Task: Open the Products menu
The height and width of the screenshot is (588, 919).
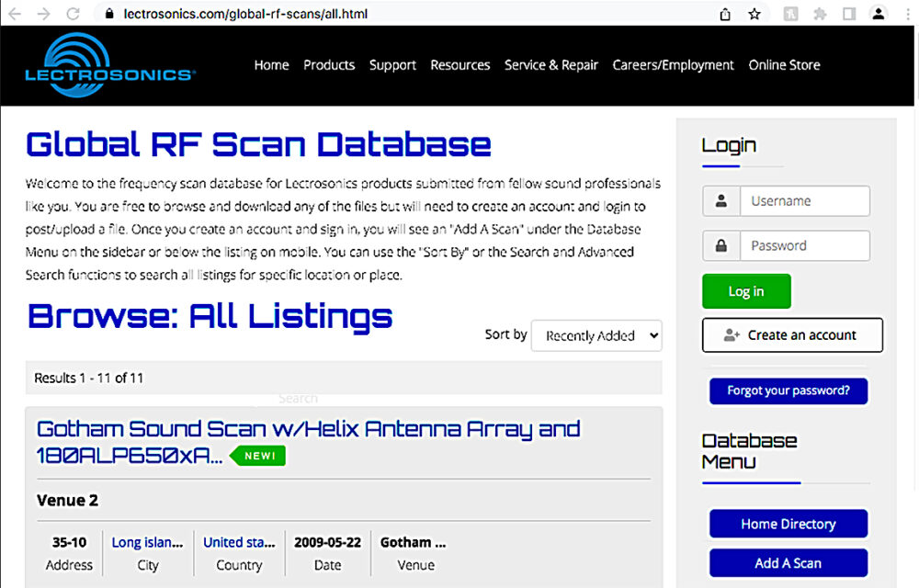Action: pos(329,64)
